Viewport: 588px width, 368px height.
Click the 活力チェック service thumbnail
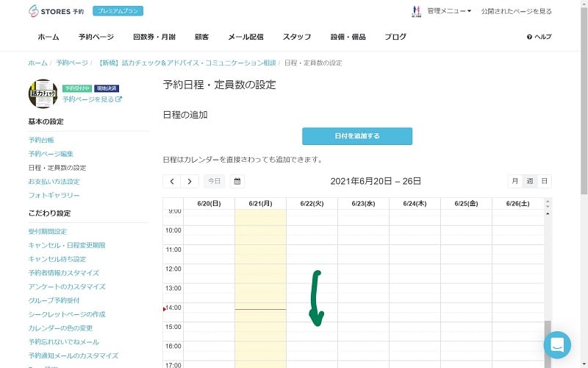[43, 93]
